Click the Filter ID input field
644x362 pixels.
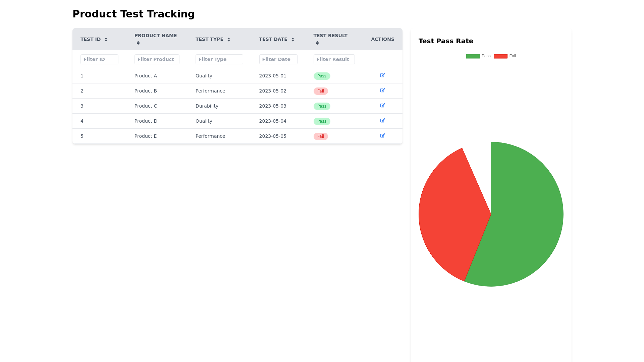click(x=99, y=59)
